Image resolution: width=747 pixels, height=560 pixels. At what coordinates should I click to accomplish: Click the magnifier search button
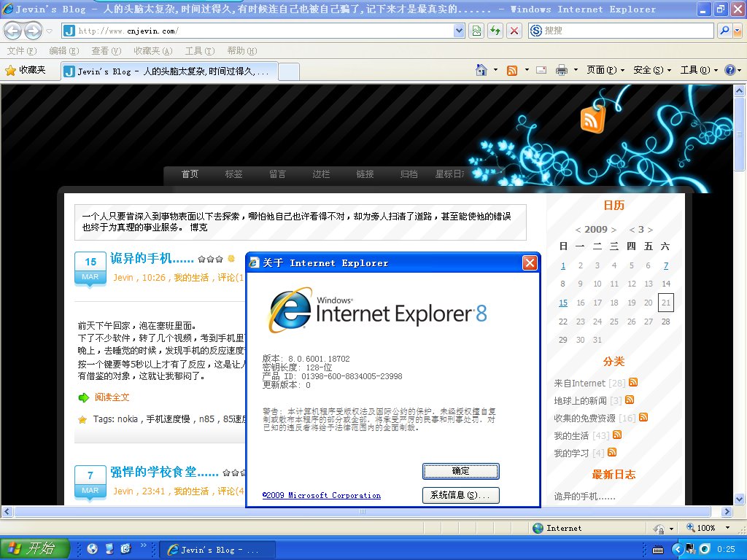coord(724,31)
